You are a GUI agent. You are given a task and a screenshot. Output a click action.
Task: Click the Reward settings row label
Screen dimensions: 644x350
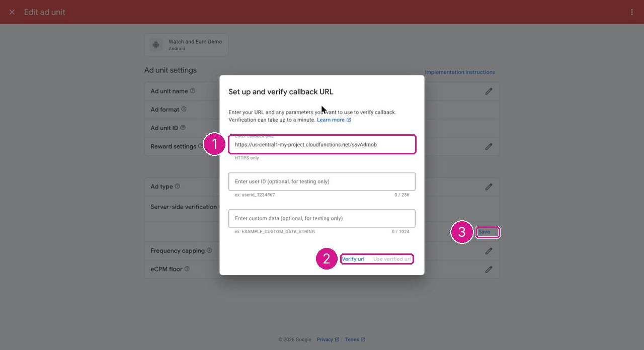[173, 146]
